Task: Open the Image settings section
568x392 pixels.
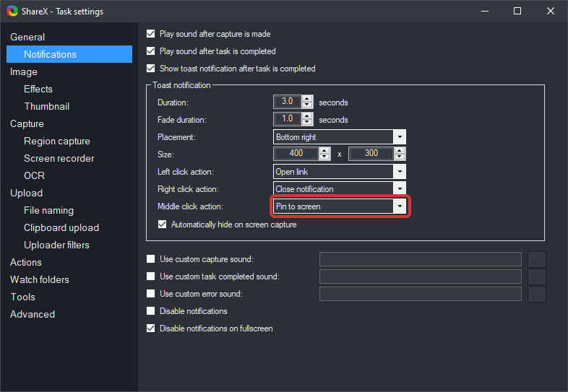Action: [24, 71]
